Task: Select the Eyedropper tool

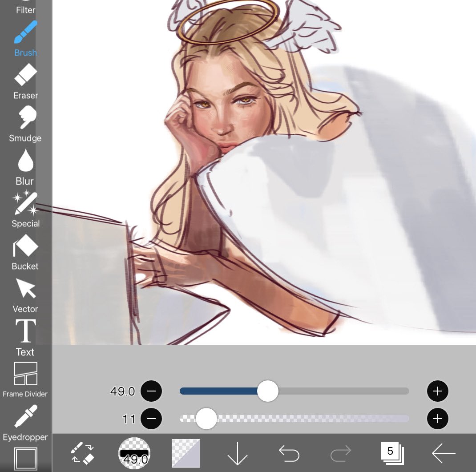Action: point(25,423)
